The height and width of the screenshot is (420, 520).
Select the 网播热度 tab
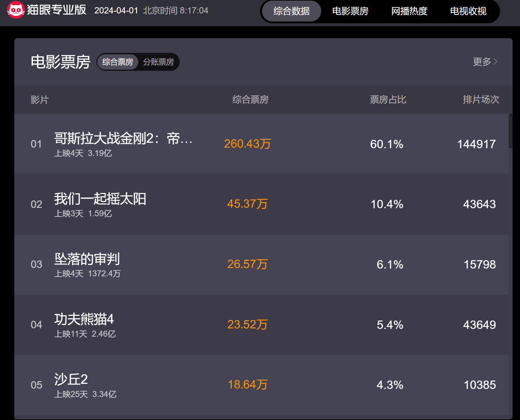point(409,11)
